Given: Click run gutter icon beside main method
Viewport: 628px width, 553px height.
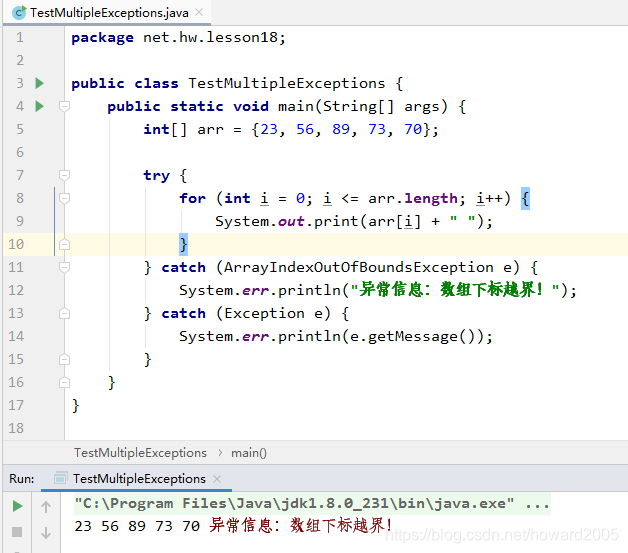Looking at the screenshot, I should 39,106.
